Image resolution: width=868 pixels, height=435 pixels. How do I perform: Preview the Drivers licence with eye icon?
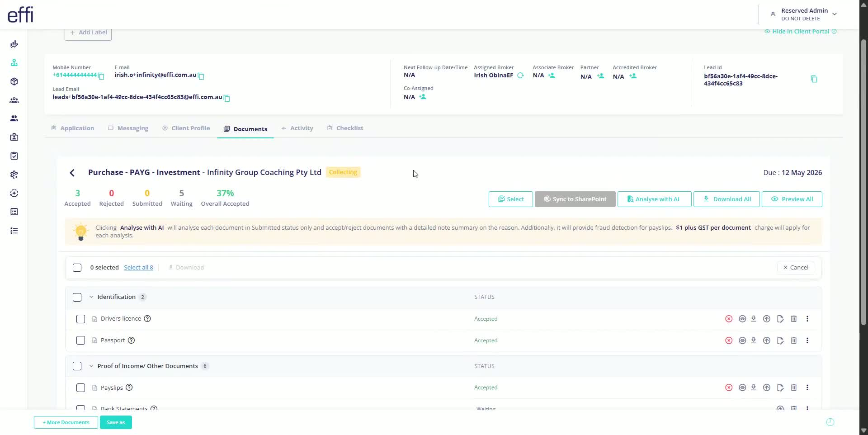742,319
